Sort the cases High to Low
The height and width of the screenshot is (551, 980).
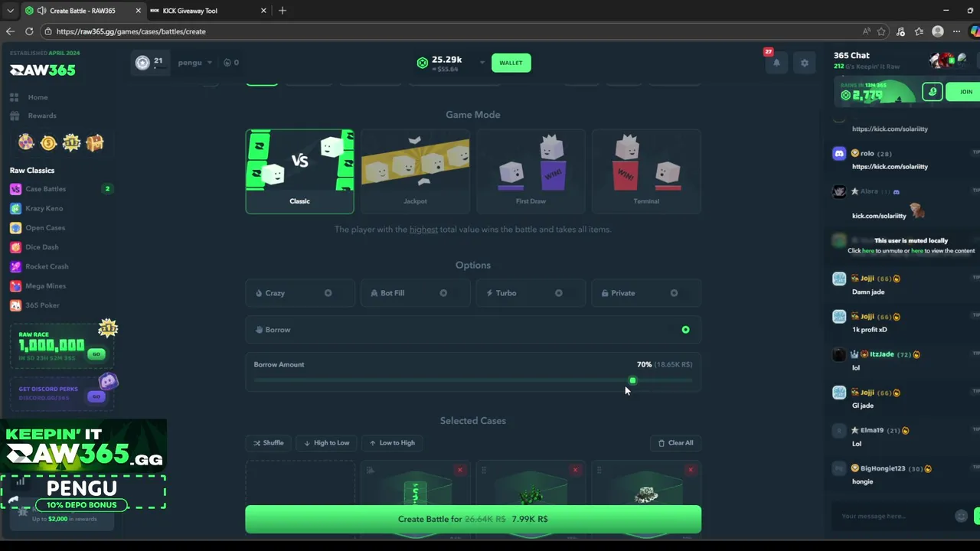pos(327,443)
